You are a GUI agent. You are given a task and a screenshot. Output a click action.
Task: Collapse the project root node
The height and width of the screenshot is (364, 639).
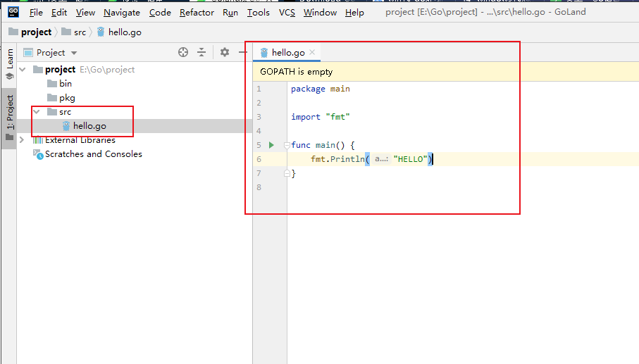point(23,70)
